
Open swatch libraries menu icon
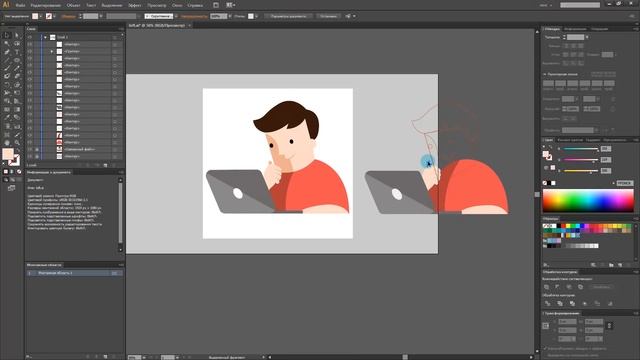point(546,265)
